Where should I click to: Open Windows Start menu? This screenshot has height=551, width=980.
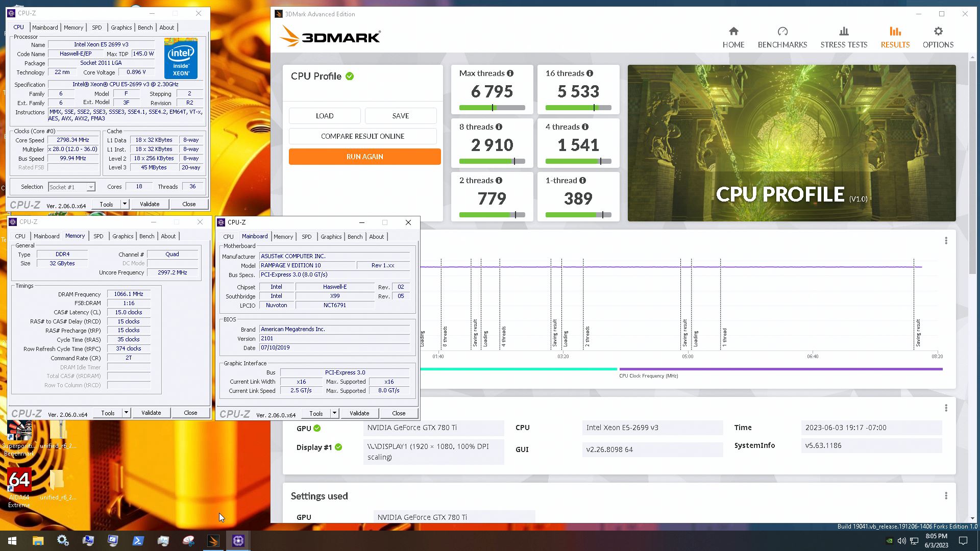(x=12, y=541)
